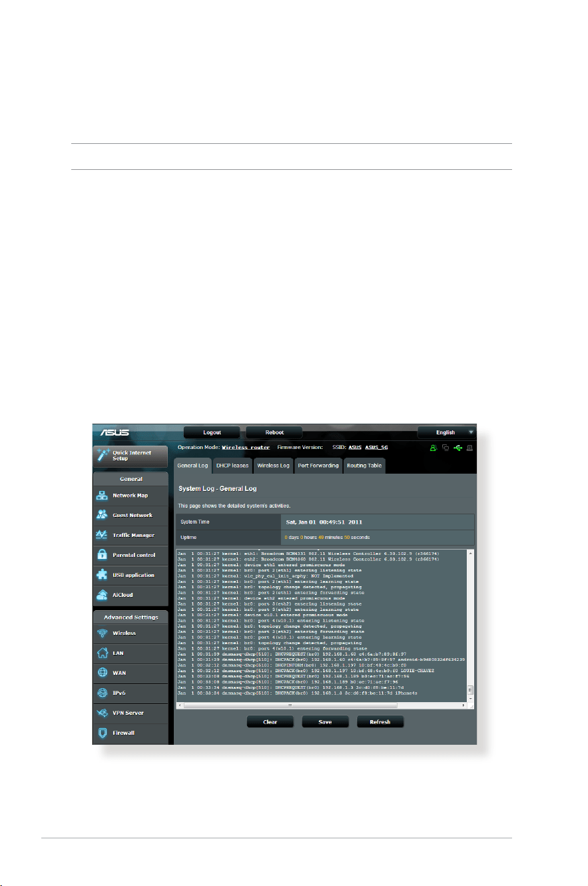This screenshot has height=886, width=588.
Task: Expand the English language dropdown
Action: tap(446, 432)
